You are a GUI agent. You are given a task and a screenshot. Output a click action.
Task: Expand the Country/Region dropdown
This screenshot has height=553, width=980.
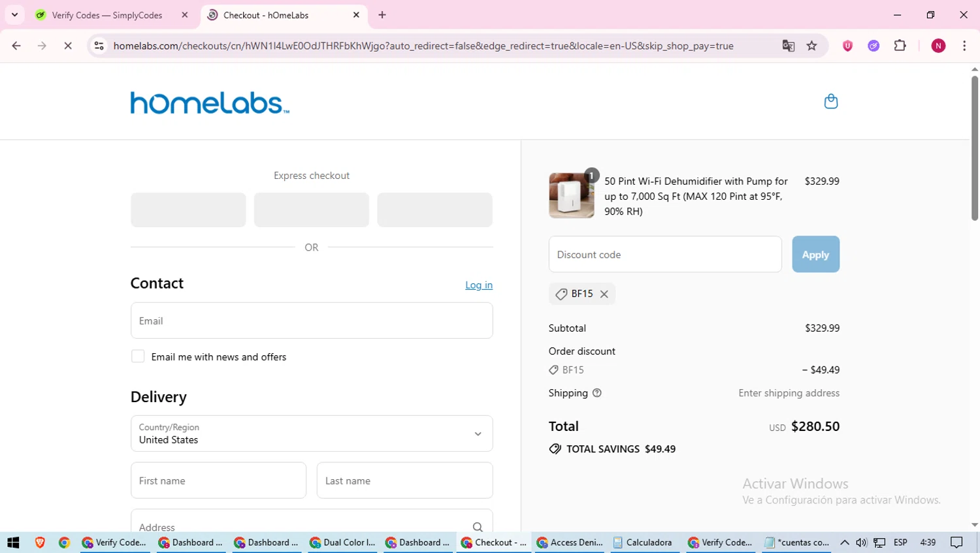coord(312,434)
